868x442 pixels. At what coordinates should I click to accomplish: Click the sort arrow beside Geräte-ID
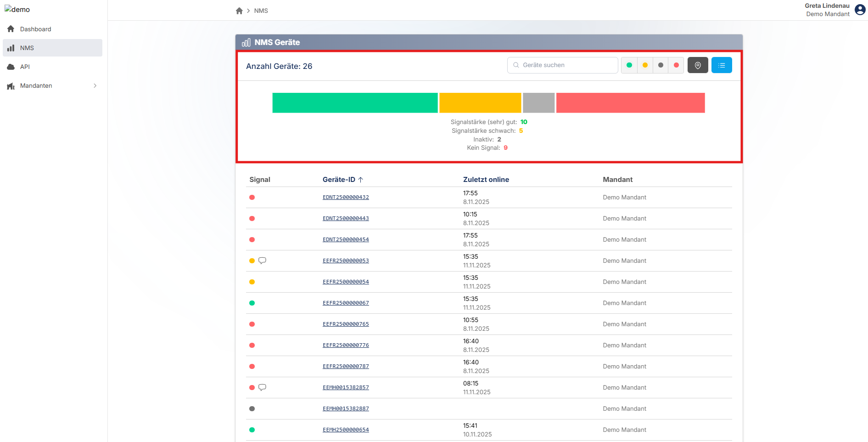click(361, 180)
